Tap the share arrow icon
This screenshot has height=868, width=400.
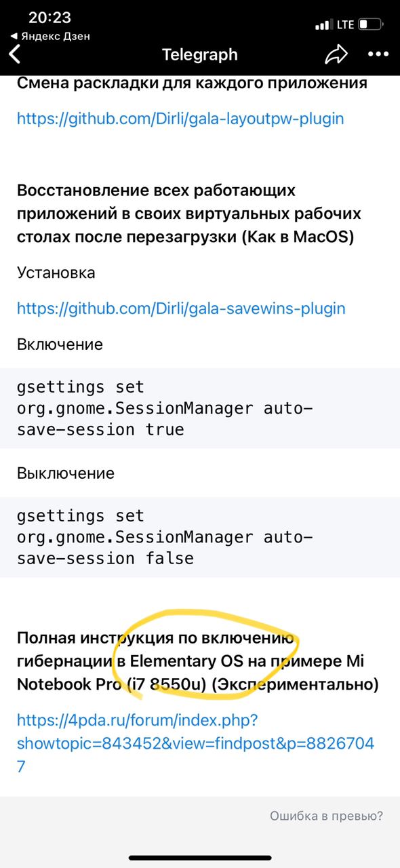click(x=336, y=55)
